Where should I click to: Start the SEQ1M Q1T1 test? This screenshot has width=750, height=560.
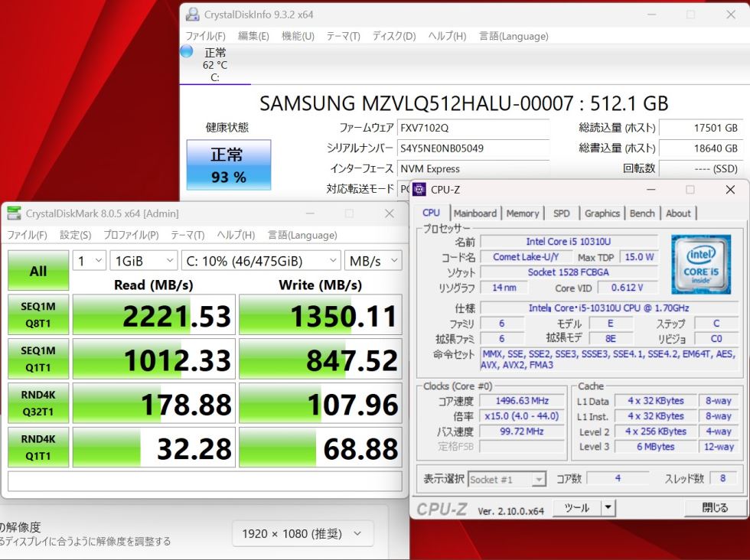point(38,359)
